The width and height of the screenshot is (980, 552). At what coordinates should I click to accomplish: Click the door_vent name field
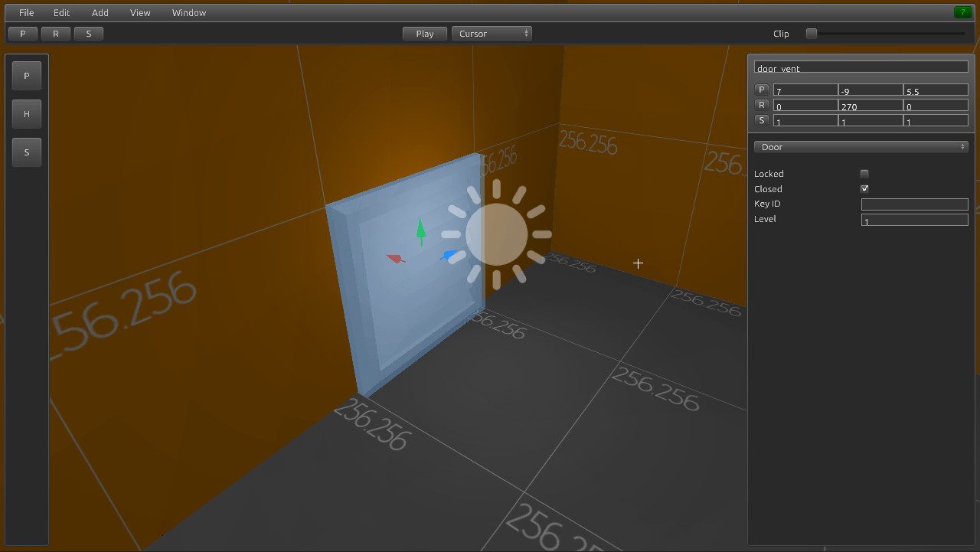coord(861,67)
